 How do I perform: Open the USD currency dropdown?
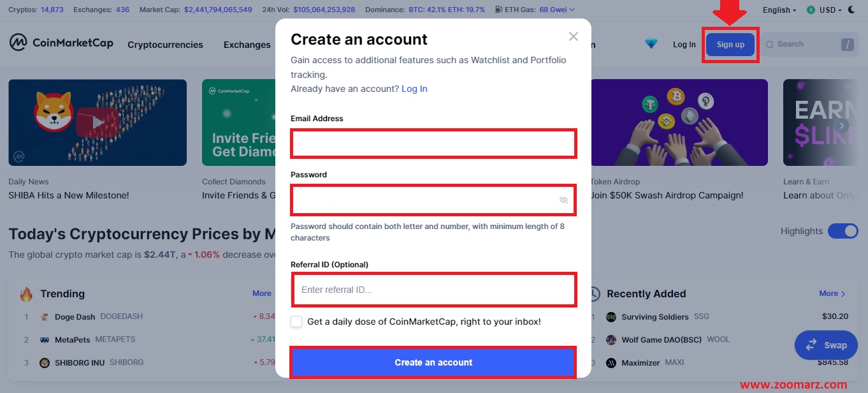[x=823, y=10]
